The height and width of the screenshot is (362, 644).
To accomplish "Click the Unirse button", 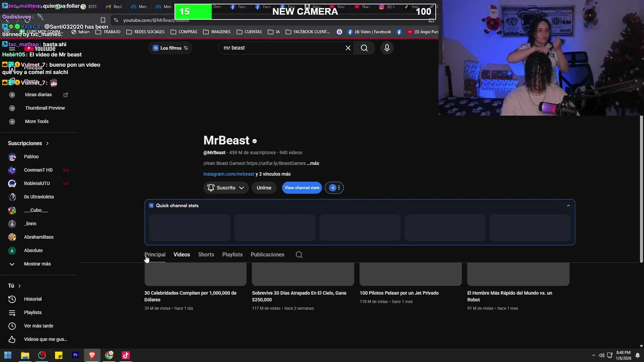I will click(264, 188).
